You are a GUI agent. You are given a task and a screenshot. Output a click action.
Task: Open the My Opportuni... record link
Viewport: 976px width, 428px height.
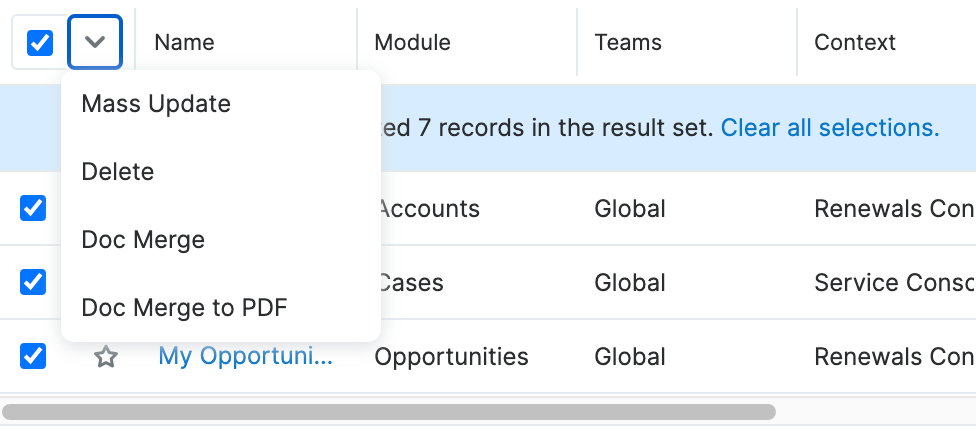[246, 357]
